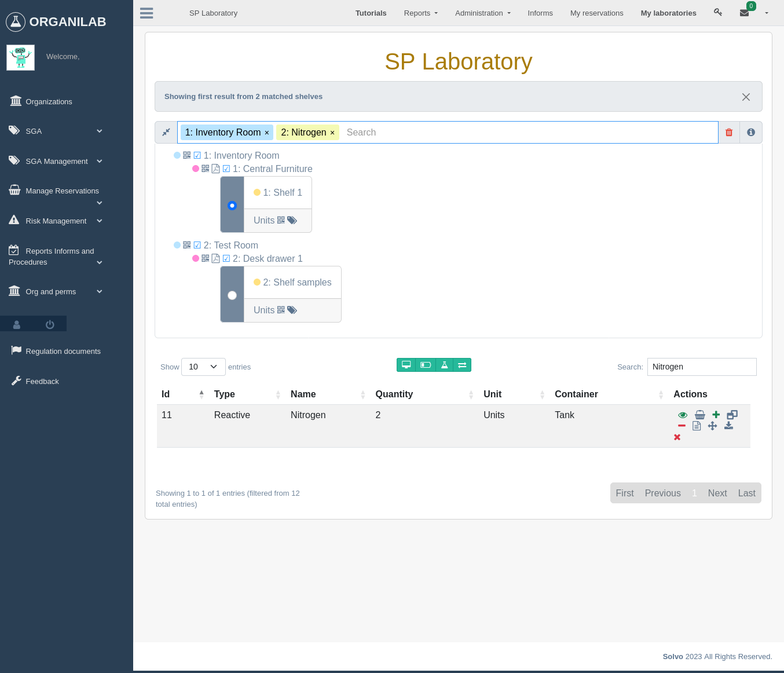Click the Next pagination button
Screen dimensions: 784x673
(x=717, y=493)
